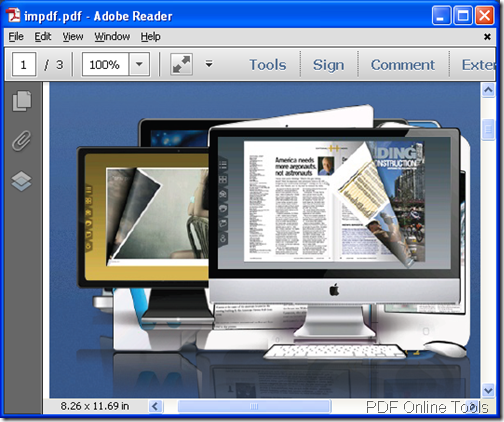Open the toolbar options arrow menu
Screen dimensions: 504x422
click(209, 63)
